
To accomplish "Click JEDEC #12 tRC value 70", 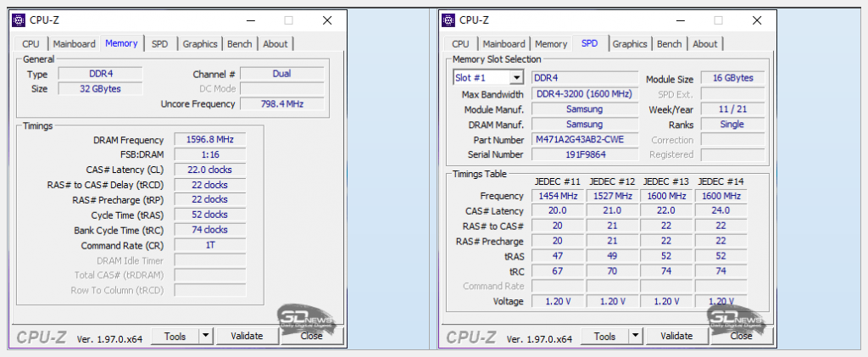I will pos(612,271).
